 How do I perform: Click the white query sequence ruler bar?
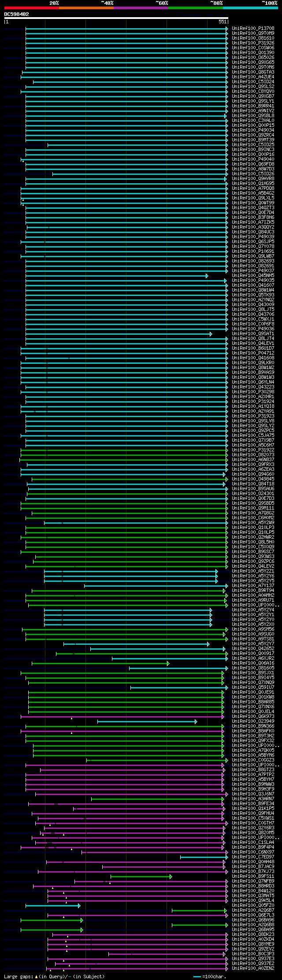(x=116, y=18)
